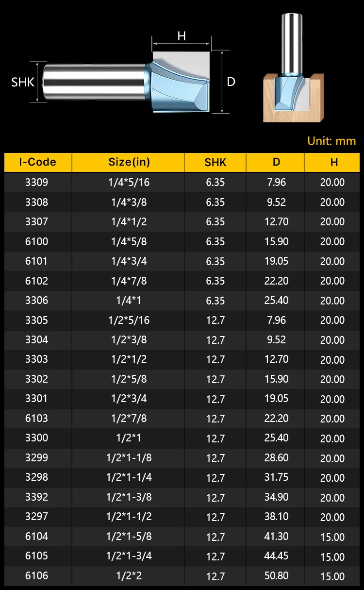Select the 1/2*1-3/8 size cell
The width and height of the screenshot is (364, 590).
pyautogui.click(x=129, y=497)
